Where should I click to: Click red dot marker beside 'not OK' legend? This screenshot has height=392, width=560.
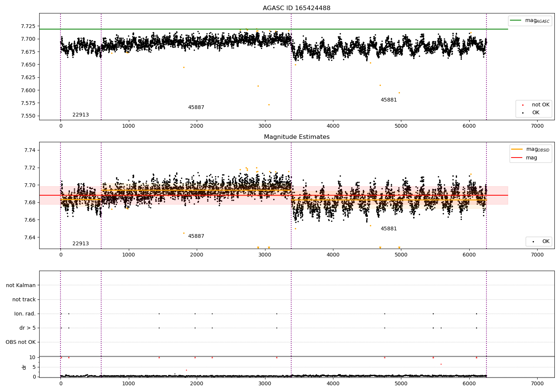pyautogui.click(x=523, y=105)
